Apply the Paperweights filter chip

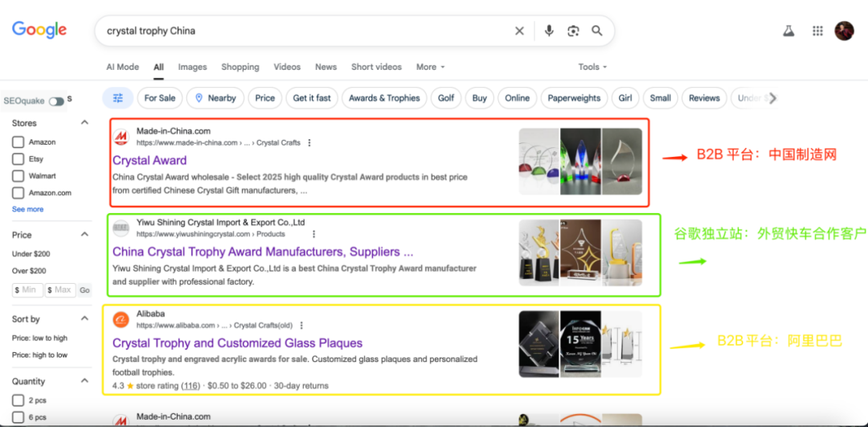coord(574,98)
